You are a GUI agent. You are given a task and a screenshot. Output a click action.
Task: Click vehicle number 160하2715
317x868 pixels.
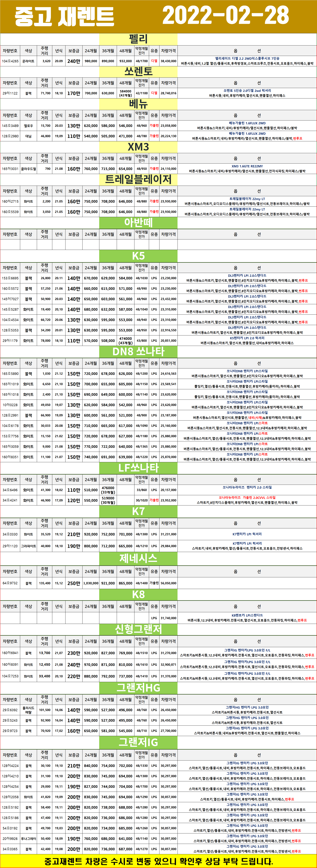pos(10,201)
